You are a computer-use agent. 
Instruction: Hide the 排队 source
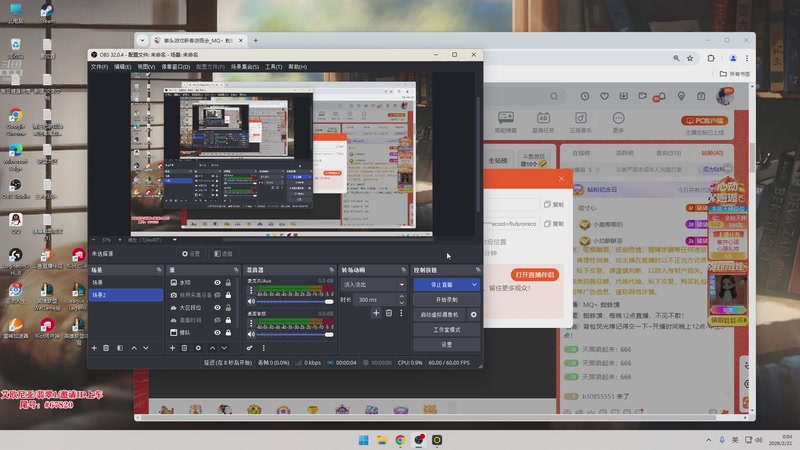pos(217,333)
